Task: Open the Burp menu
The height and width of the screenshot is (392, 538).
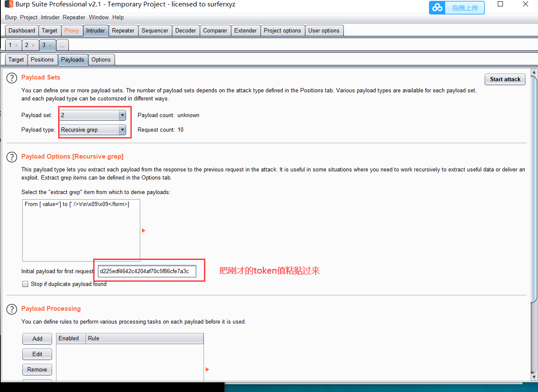Action: pos(11,18)
